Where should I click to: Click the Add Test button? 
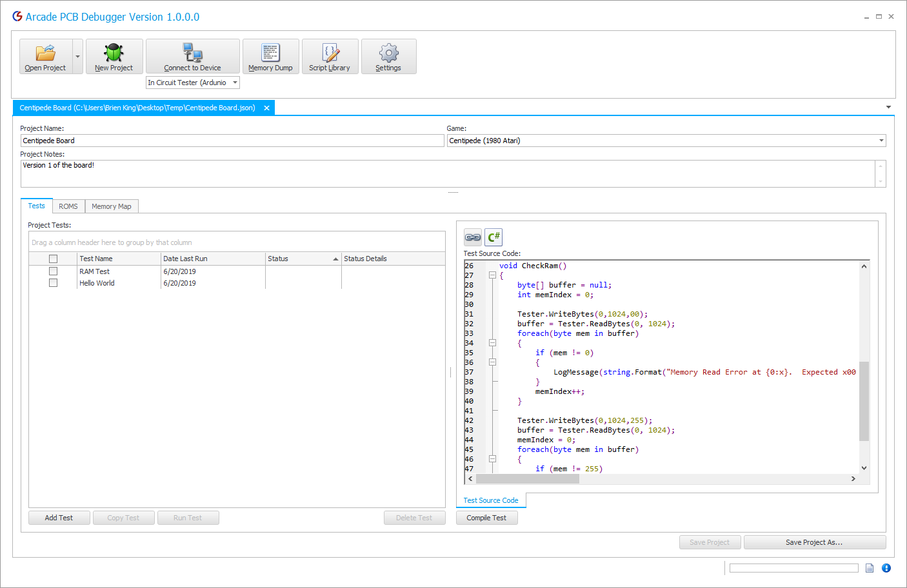coord(59,518)
